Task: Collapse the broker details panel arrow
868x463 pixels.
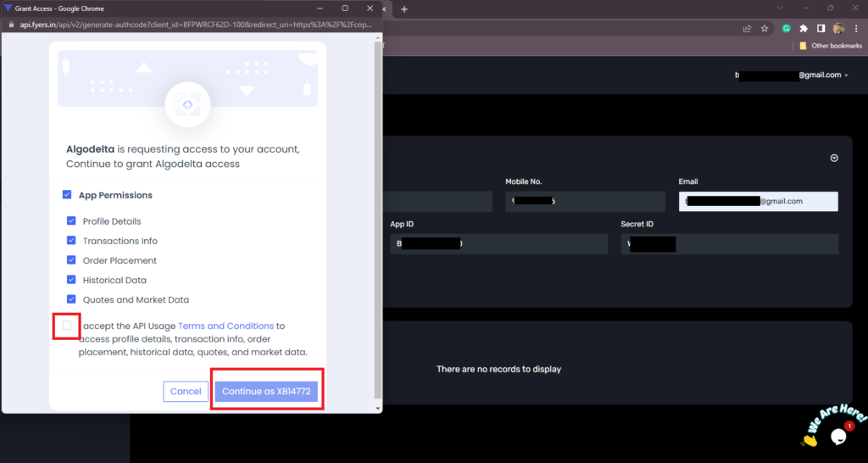Action: [x=834, y=158]
